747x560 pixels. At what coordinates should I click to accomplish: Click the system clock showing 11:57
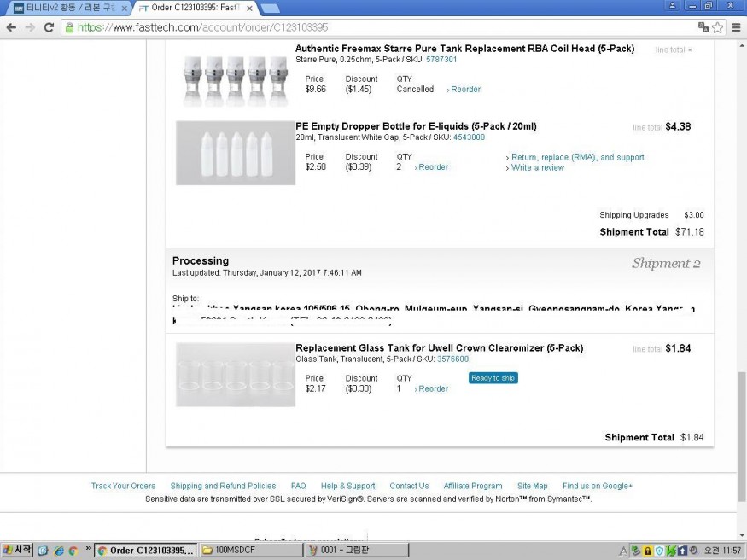click(x=723, y=551)
